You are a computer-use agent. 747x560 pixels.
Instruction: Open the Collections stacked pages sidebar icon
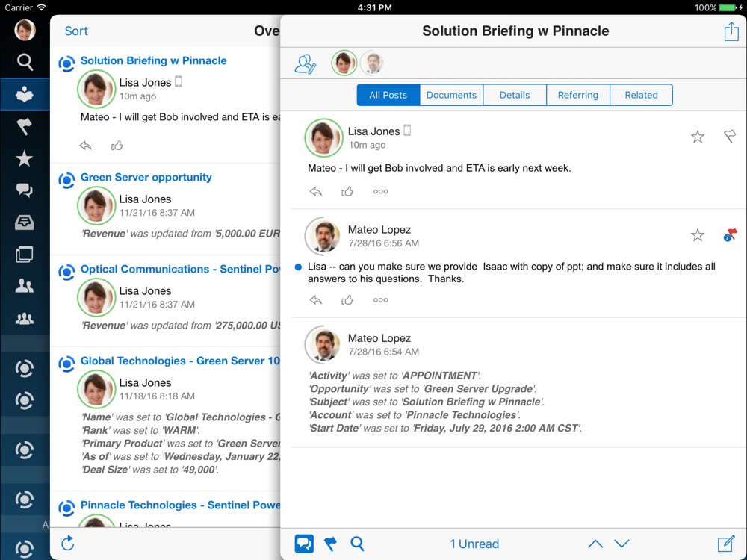click(25, 255)
